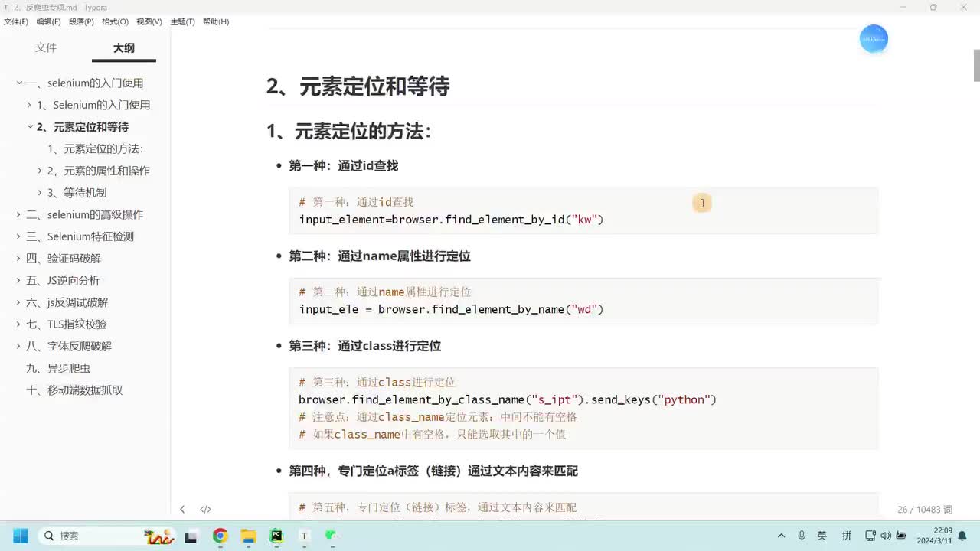
Task: Go to 六、js反调试破解 in outline
Action: (67, 302)
